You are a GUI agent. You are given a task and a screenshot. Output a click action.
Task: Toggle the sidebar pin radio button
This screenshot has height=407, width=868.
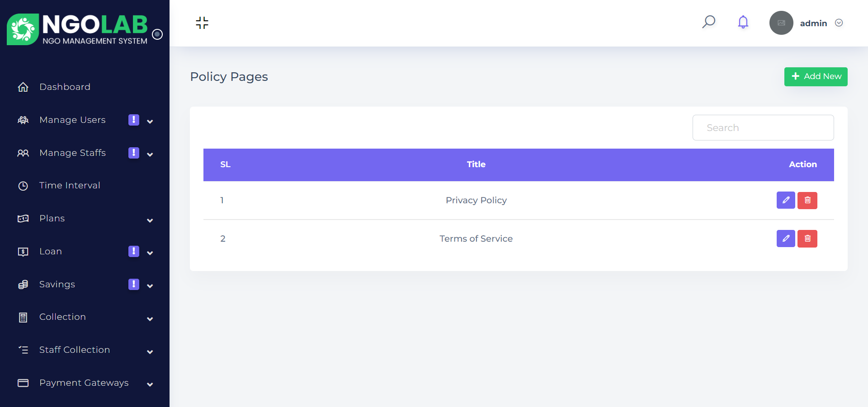157,34
